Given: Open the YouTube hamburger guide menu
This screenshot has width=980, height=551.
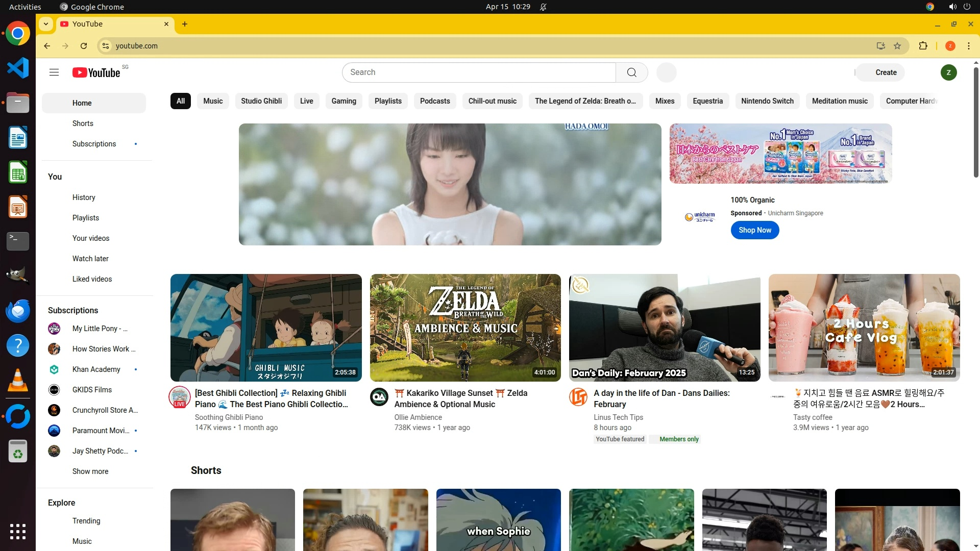Looking at the screenshot, I should pos(54,72).
